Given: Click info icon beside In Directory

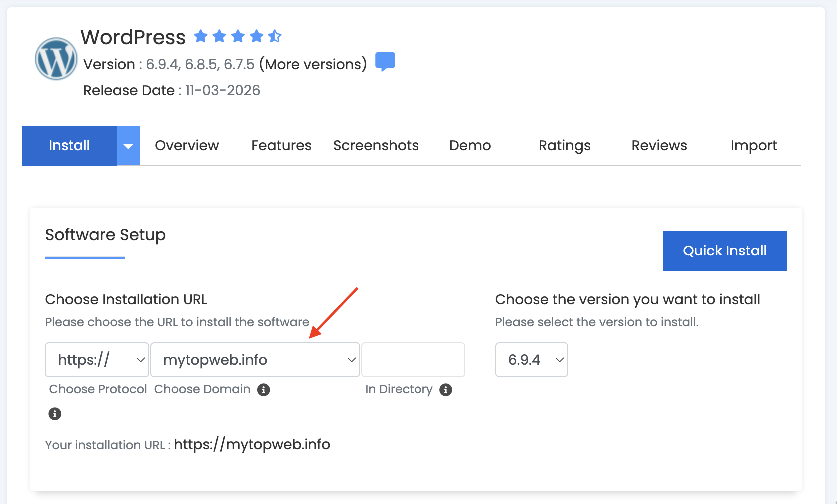Looking at the screenshot, I should [446, 390].
